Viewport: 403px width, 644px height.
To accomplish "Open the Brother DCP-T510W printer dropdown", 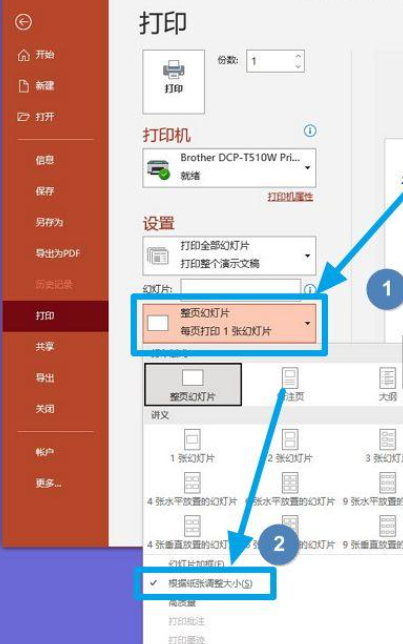I will coord(229,168).
